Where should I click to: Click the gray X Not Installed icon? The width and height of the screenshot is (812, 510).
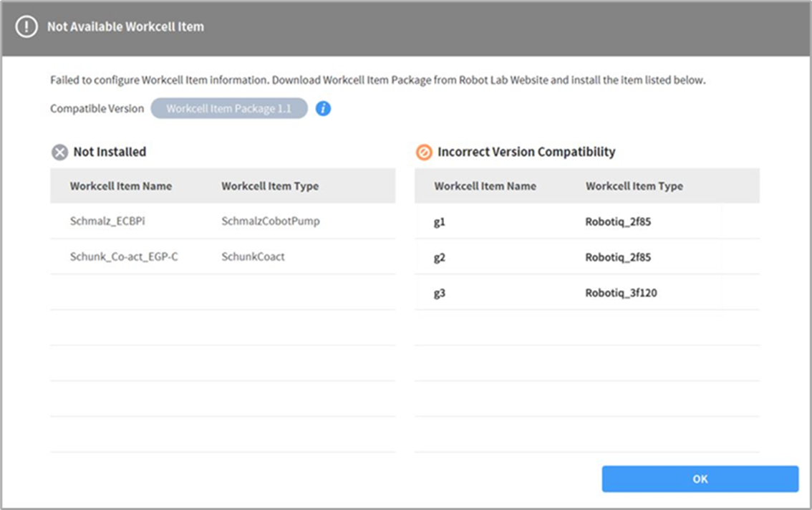pos(59,152)
